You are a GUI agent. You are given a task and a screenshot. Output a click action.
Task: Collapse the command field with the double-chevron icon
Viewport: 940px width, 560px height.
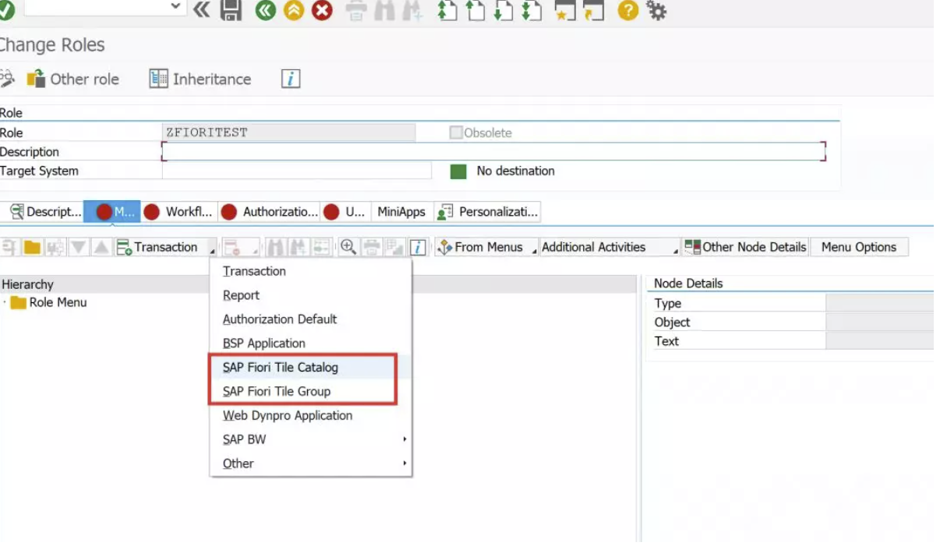coord(201,10)
